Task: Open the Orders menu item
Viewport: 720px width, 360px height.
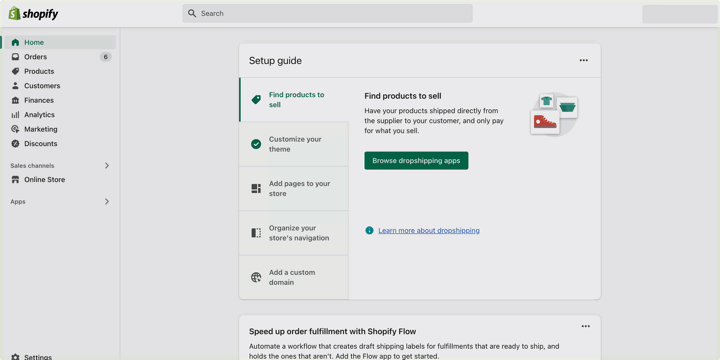Action: click(60, 57)
